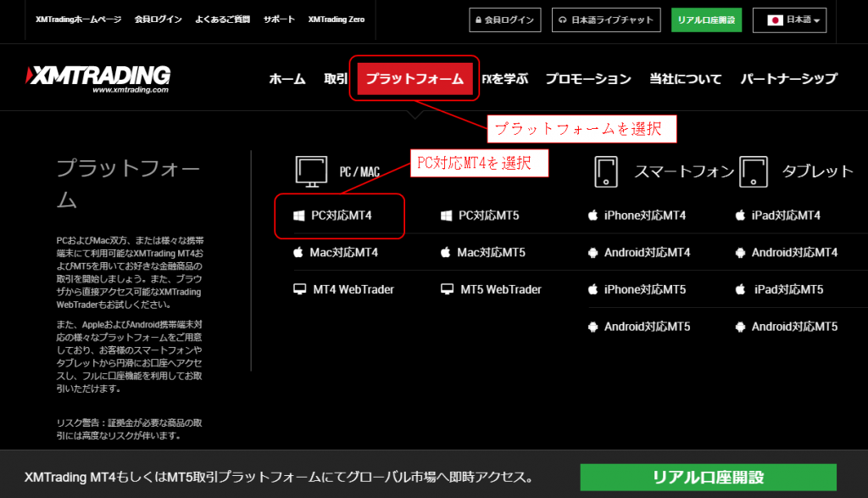Click the Apple icon beside iPhone対応MT4
The image size is (868, 498).
pos(593,215)
